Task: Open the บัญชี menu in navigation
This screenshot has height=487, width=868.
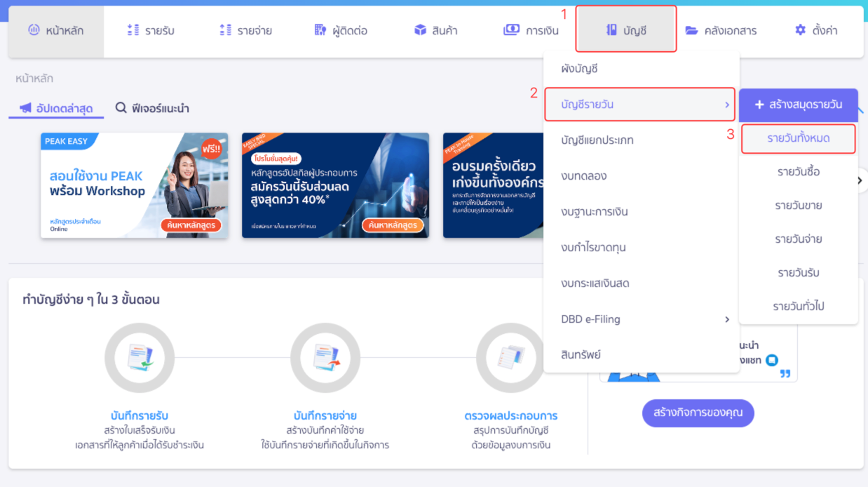Action: point(626,29)
